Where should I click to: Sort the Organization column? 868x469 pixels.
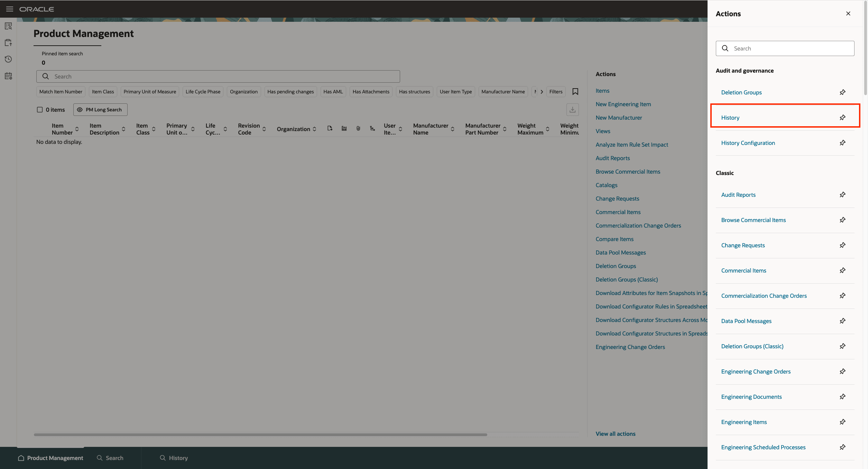click(314, 129)
